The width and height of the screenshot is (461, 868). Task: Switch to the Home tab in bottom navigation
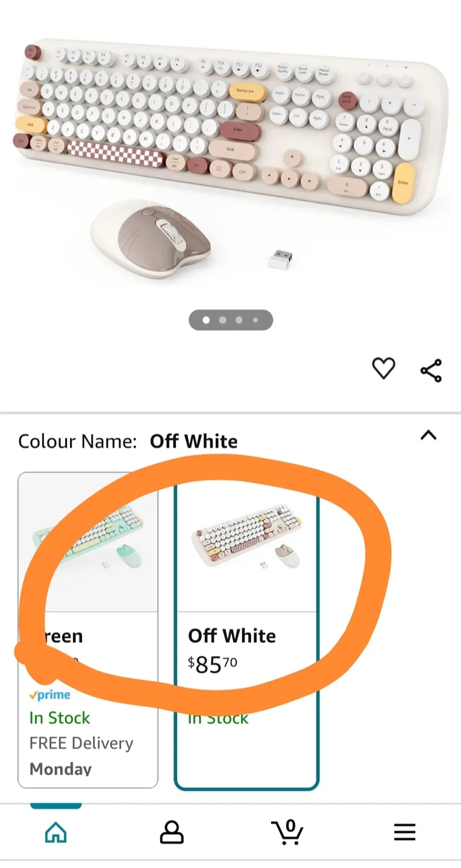click(x=55, y=832)
